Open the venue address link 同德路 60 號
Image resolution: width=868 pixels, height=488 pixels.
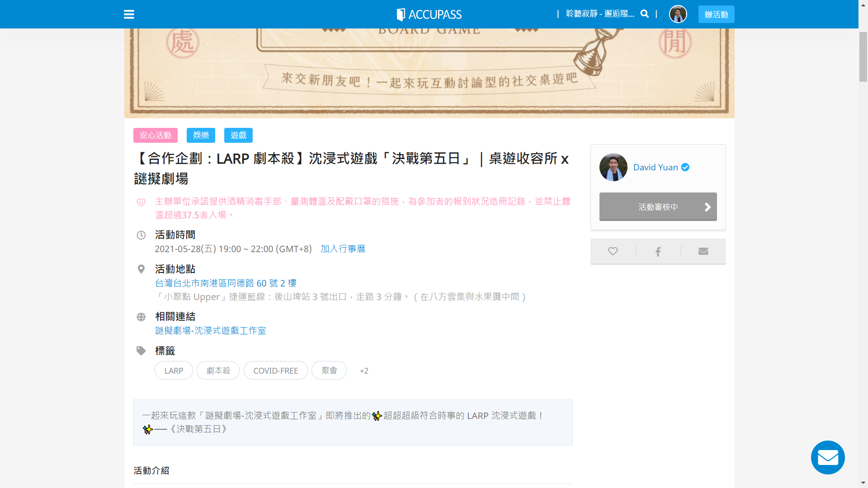click(226, 283)
